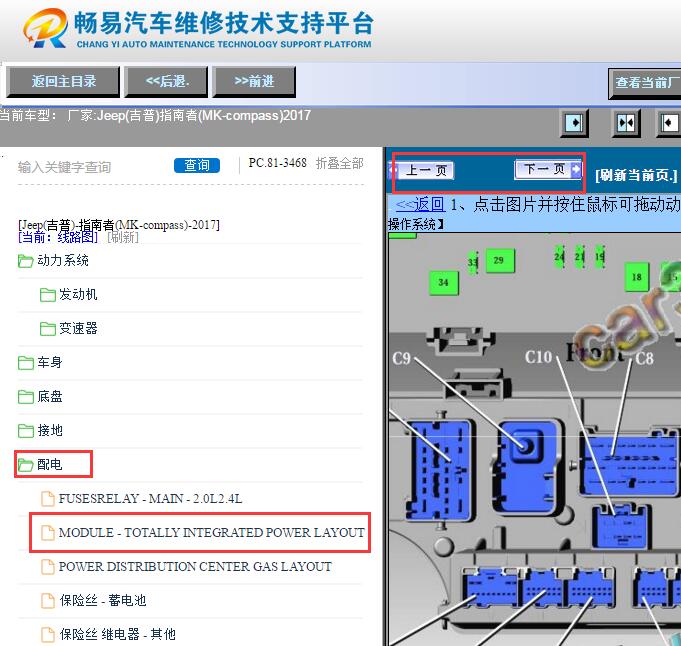Click page icon beside POWER DISTRIBUTION CENTER
Image resolution: width=681 pixels, height=646 pixels.
(x=48, y=567)
